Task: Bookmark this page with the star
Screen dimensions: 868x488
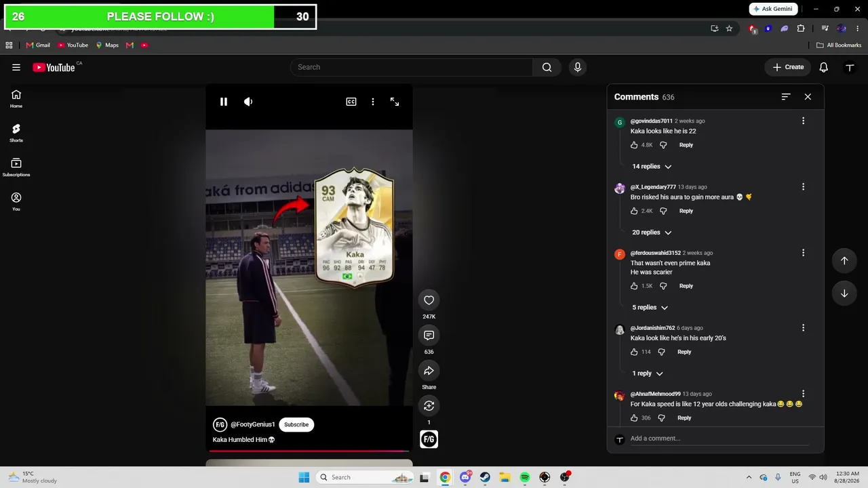Action: point(729,28)
